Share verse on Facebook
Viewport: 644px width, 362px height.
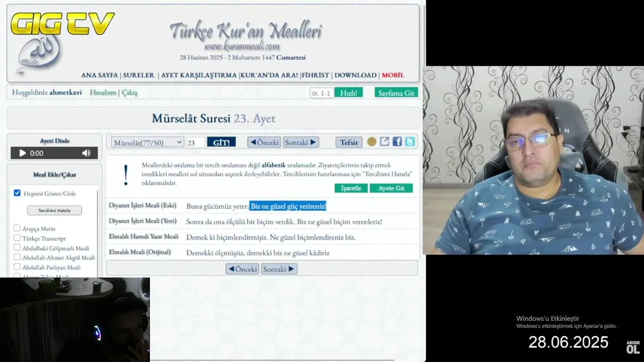click(x=397, y=142)
